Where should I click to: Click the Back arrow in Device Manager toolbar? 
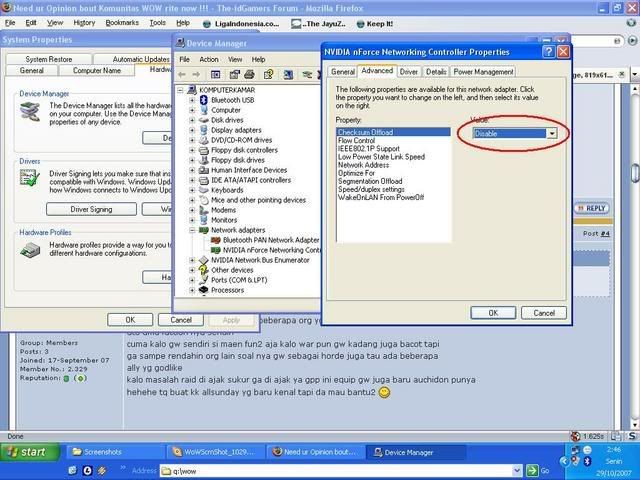point(182,74)
